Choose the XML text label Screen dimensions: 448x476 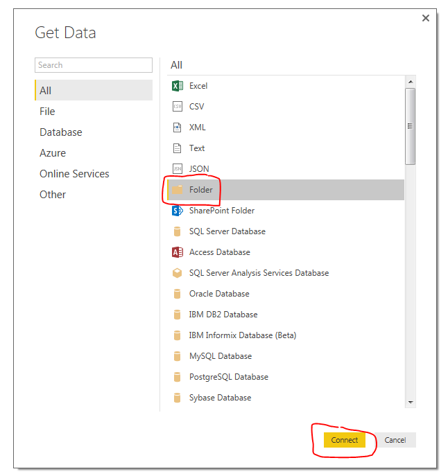(x=198, y=127)
